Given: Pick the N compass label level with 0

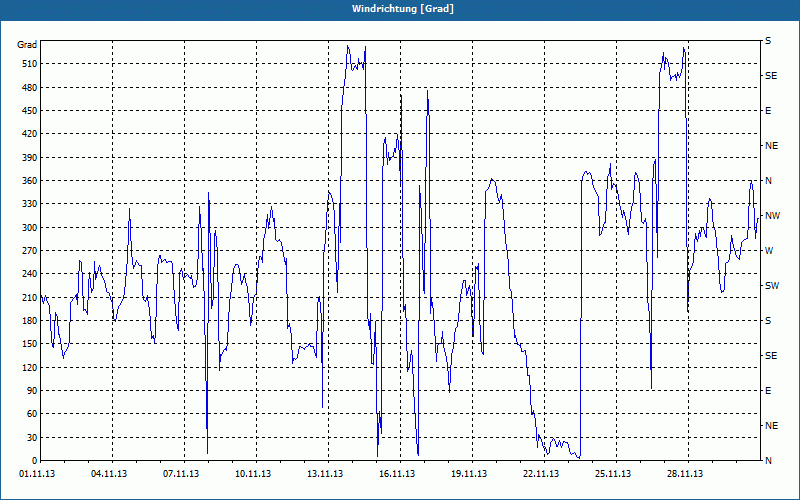Looking at the screenshot, I should pyautogui.click(x=768, y=461).
